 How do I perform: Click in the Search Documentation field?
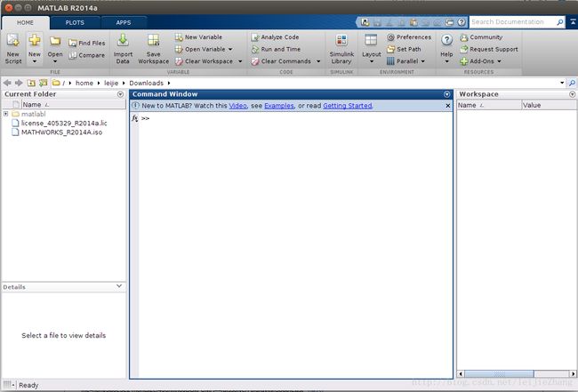pyautogui.click(x=513, y=22)
